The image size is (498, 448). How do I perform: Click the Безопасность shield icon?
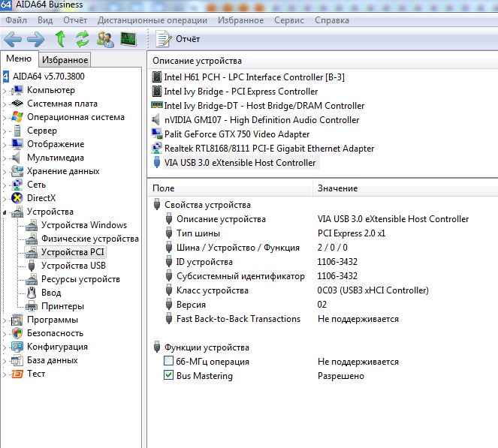click(17, 333)
